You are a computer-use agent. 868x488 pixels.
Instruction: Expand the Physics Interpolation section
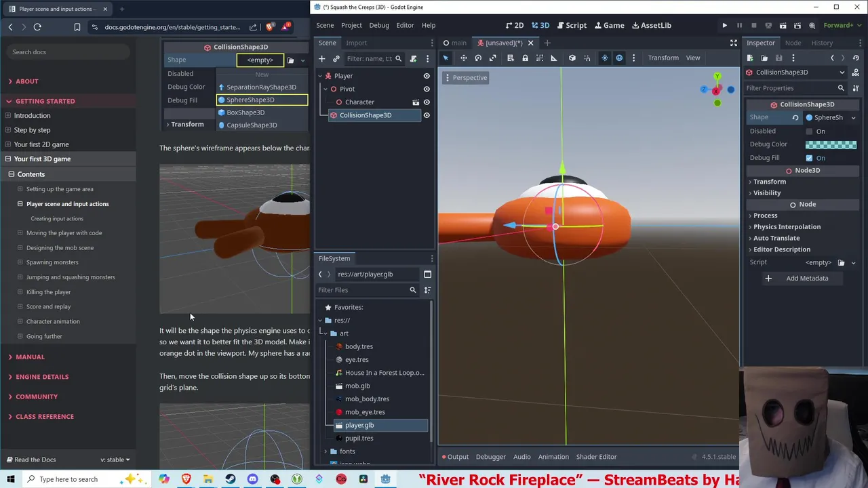coord(787,227)
